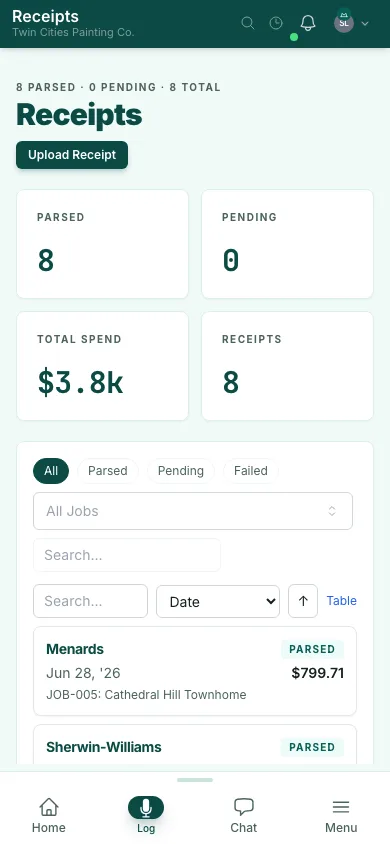Grab the bottom sheet drag handle

195,780
